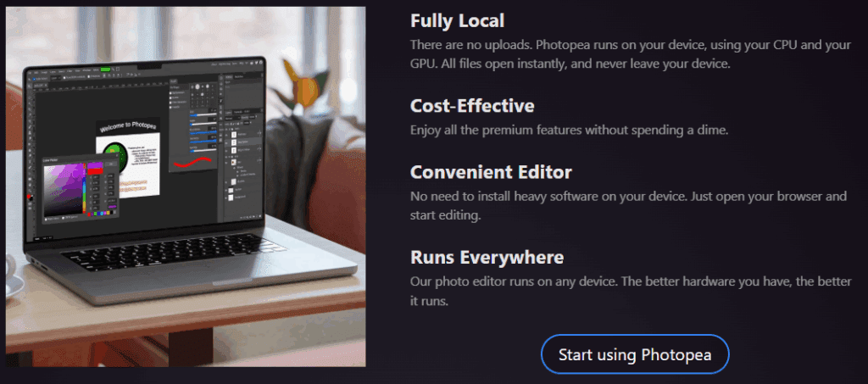868x384 pixels.
Task: Open the Opacity dropdown in Layers panel
Action: point(252,117)
